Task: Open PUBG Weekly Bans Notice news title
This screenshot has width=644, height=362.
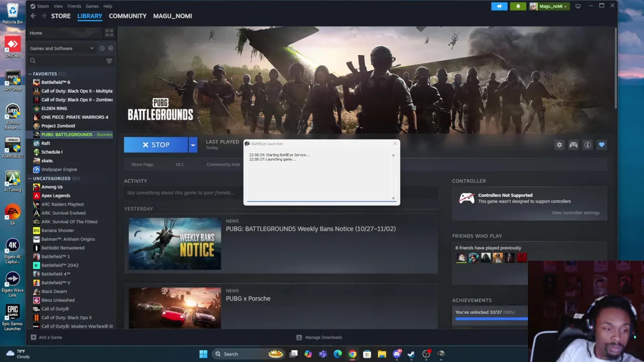Action: pyautogui.click(x=311, y=229)
